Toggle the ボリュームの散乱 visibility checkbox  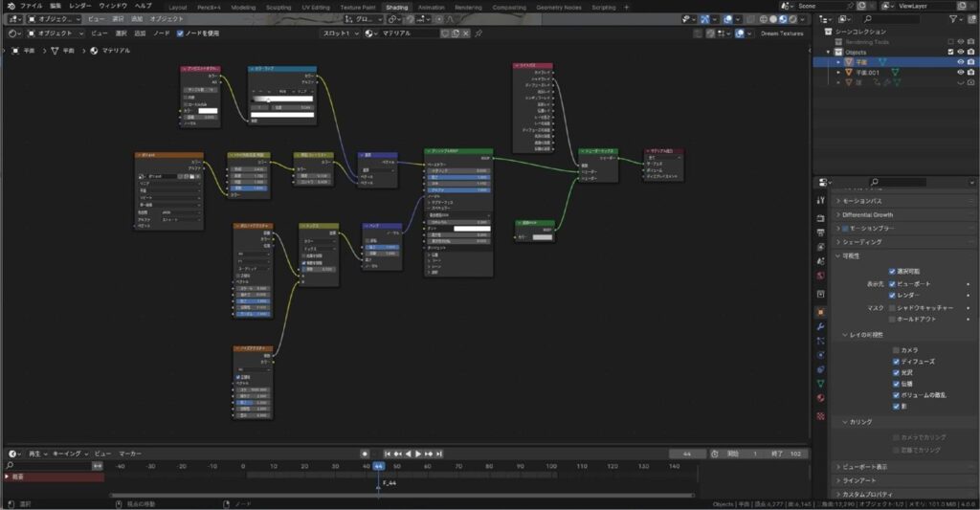click(896, 395)
